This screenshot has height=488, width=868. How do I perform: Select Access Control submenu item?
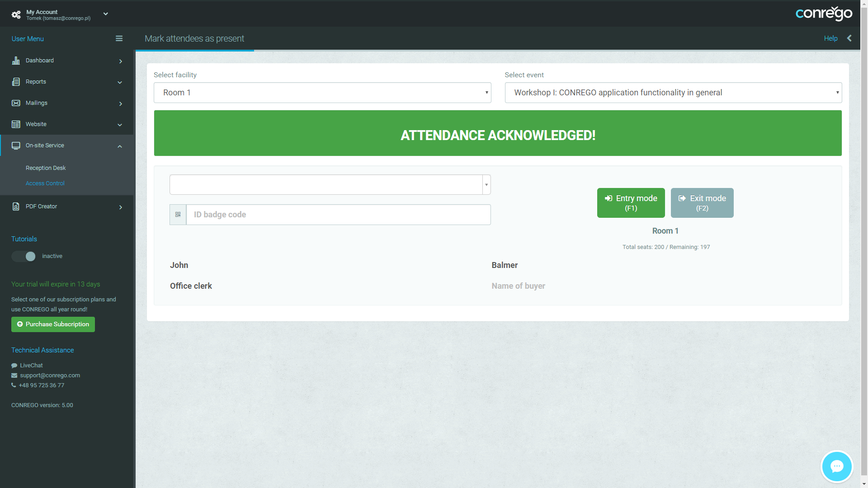tap(45, 183)
